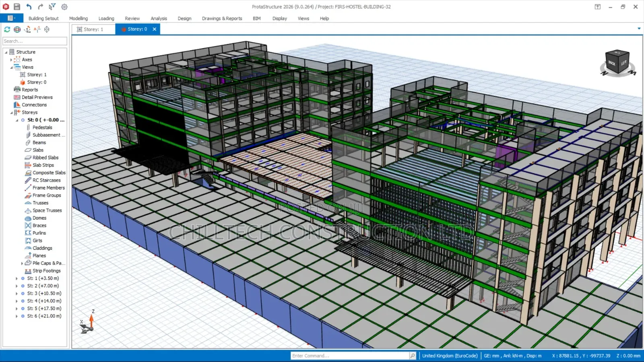Collapse the Views tree node
Viewport: 644px width, 362px height.
(x=11, y=67)
